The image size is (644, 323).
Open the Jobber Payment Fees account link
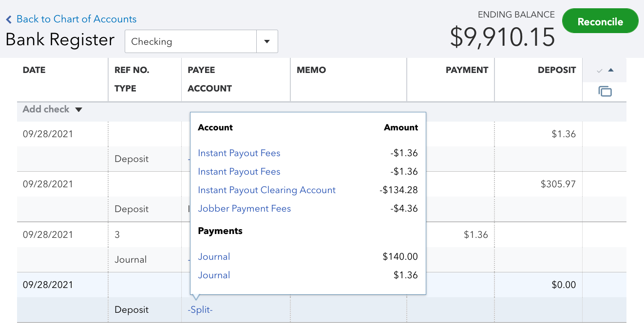(x=244, y=209)
